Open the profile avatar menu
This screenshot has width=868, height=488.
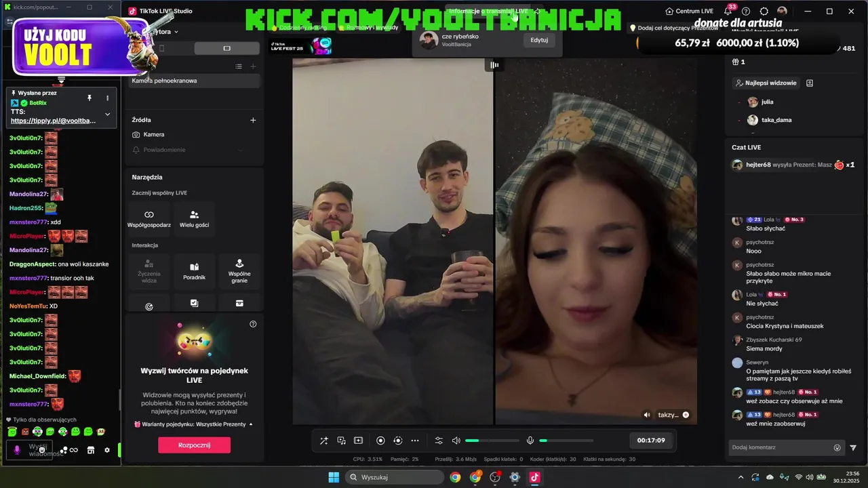782,11
